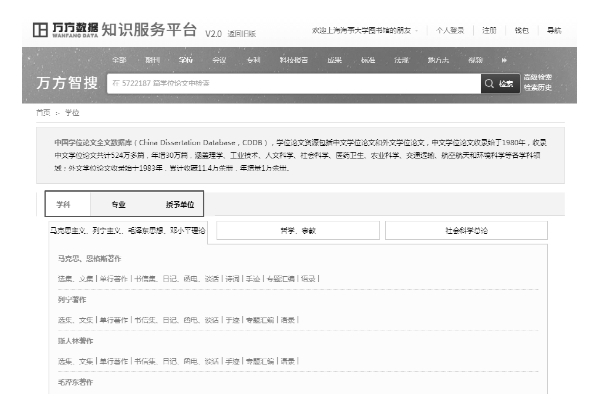Select the 标准 standards tab

tap(368, 60)
